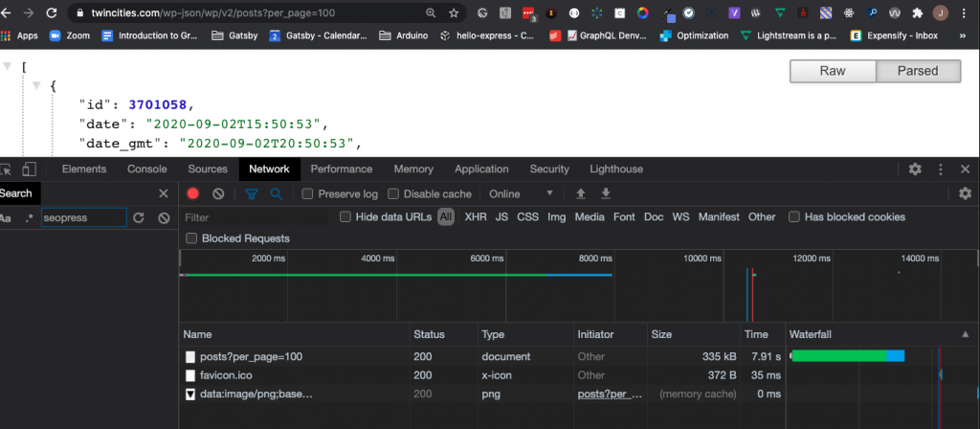Collapse the first JSON object arrow

coord(38,86)
